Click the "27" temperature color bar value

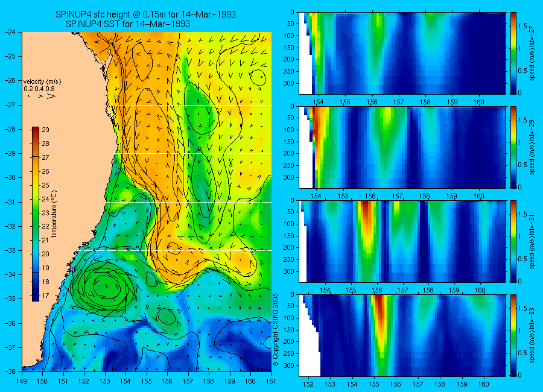[46, 157]
